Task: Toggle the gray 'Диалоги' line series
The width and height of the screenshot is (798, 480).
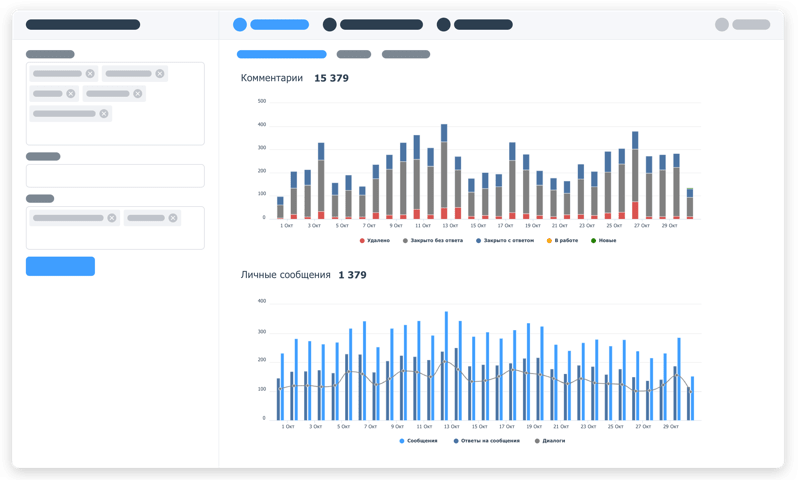Action: (x=551, y=441)
